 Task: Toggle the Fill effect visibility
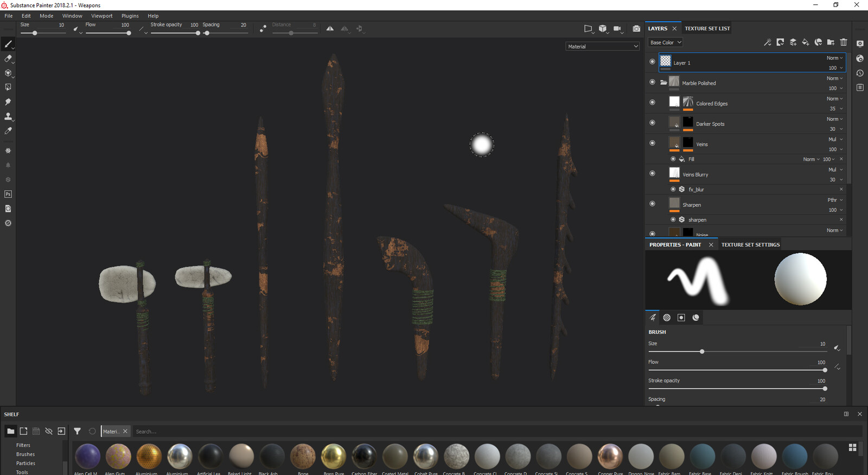[673, 159]
